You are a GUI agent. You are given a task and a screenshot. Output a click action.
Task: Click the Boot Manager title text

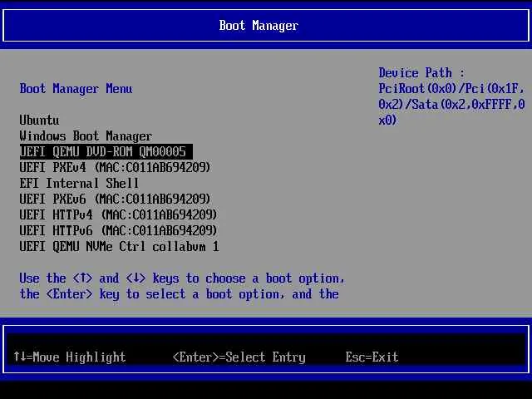click(x=259, y=26)
